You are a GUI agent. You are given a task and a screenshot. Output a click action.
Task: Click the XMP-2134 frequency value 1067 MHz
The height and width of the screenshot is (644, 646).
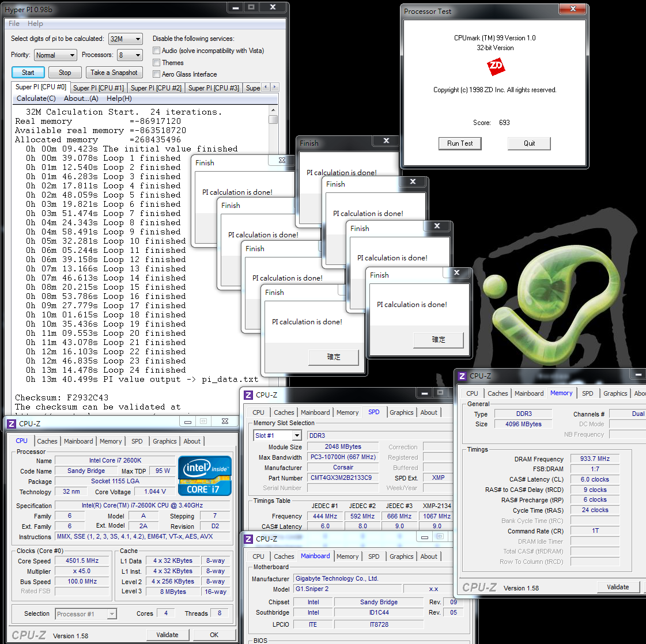tap(437, 516)
